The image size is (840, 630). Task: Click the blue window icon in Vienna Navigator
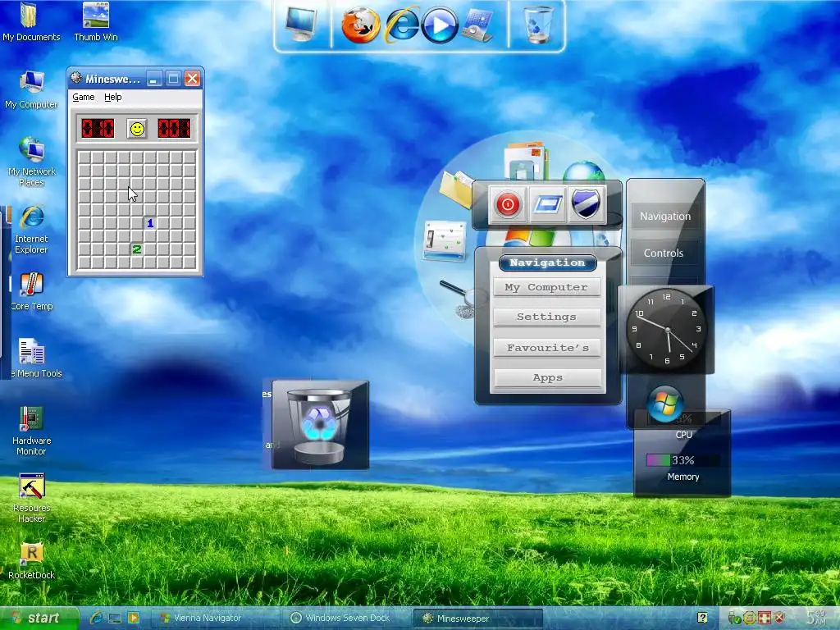pyautogui.click(x=547, y=204)
